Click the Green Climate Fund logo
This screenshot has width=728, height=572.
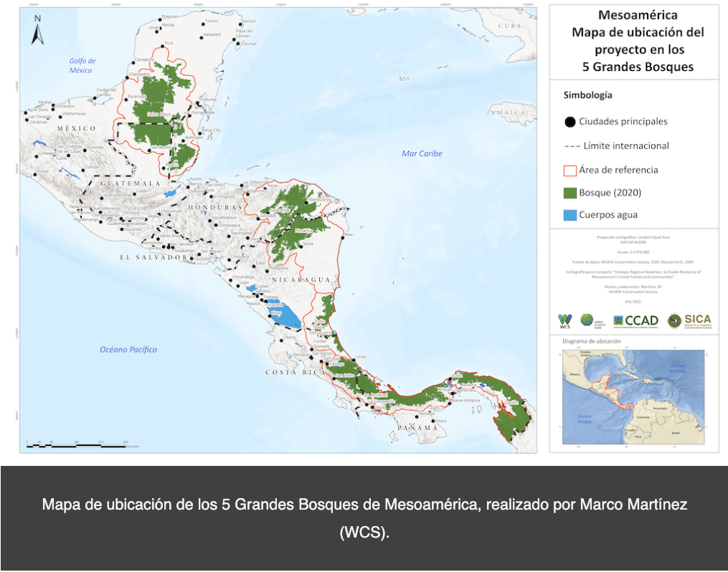[x=588, y=321]
